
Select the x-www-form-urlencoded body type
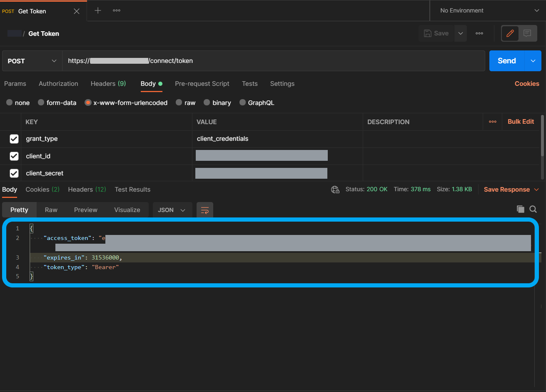coord(126,102)
